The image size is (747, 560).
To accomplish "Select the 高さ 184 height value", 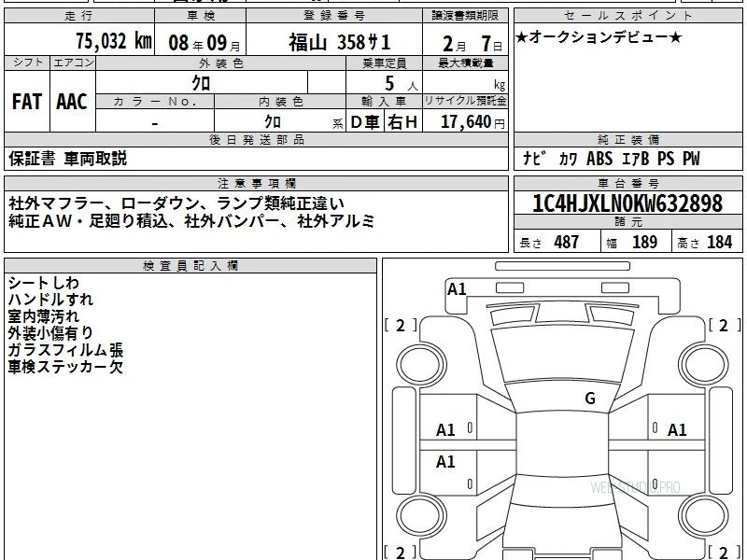I will (x=704, y=243).
